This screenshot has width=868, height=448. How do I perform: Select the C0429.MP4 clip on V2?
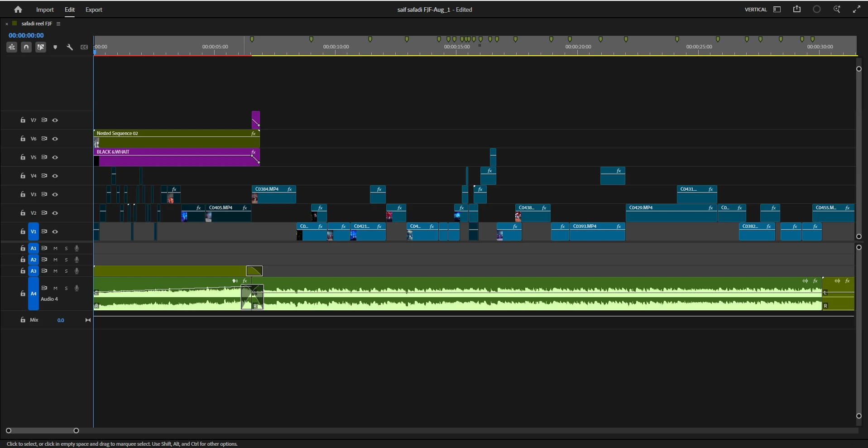(671, 213)
